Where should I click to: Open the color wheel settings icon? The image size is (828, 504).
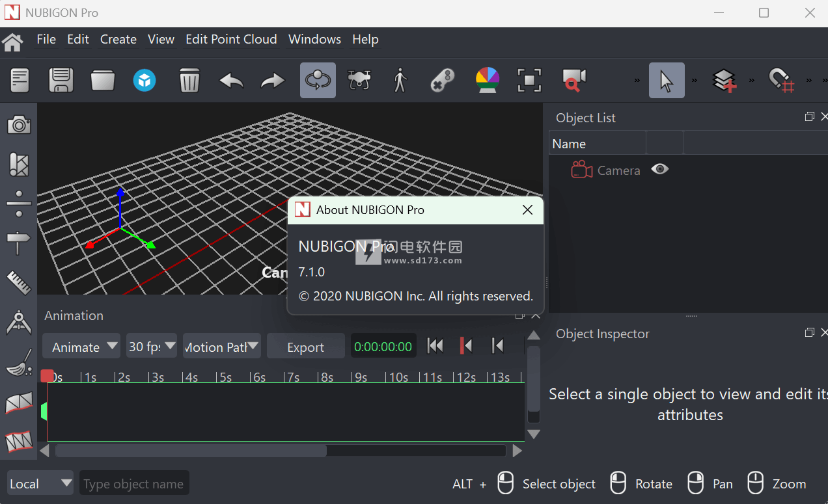click(488, 81)
